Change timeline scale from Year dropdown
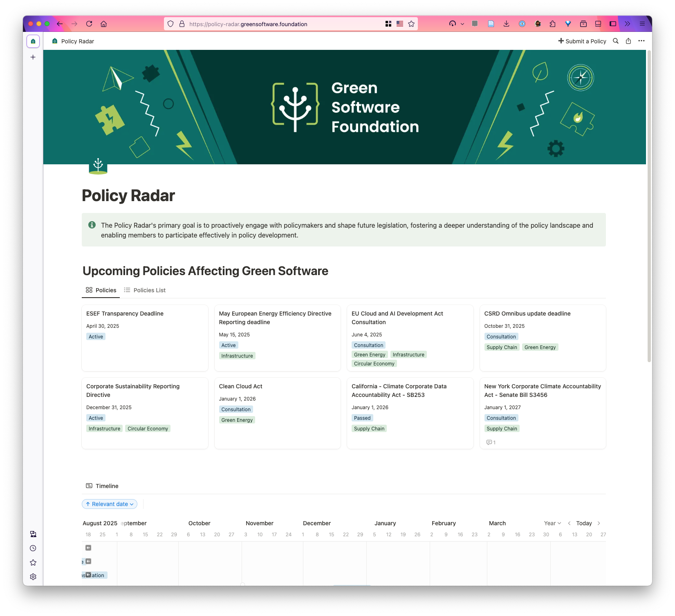Image resolution: width=675 pixels, height=616 pixels. tap(552, 523)
